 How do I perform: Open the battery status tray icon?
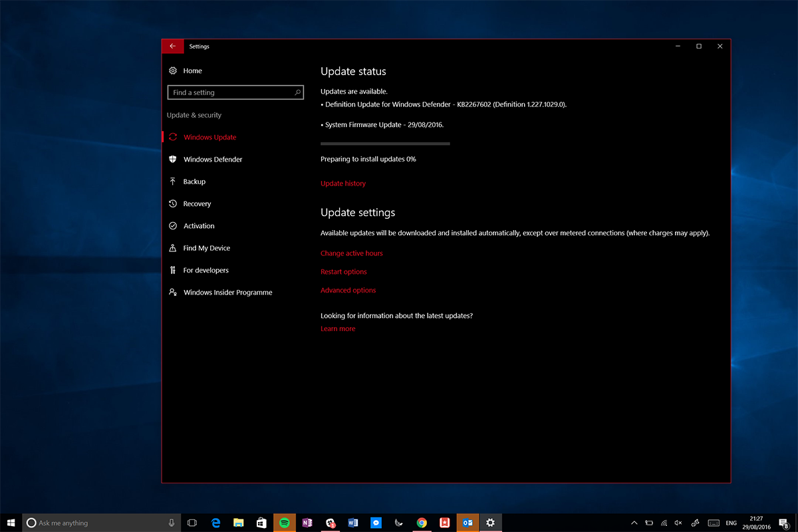649,523
